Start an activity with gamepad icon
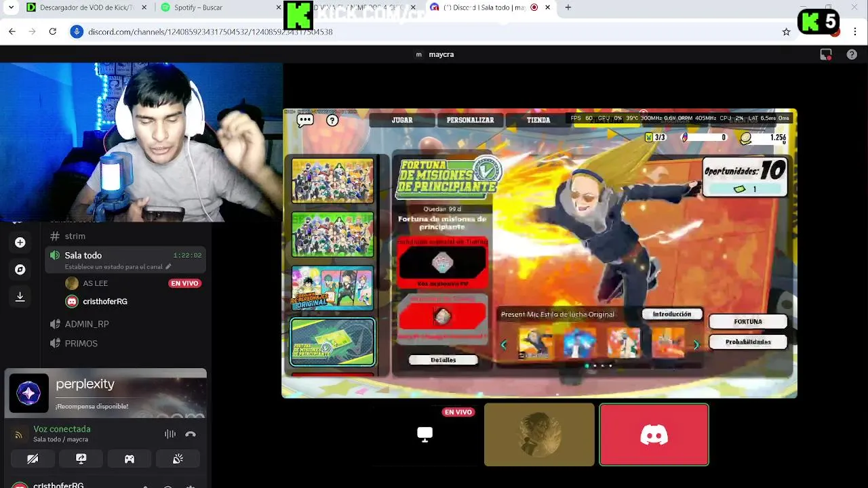The height and width of the screenshot is (488, 868). [130, 459]
